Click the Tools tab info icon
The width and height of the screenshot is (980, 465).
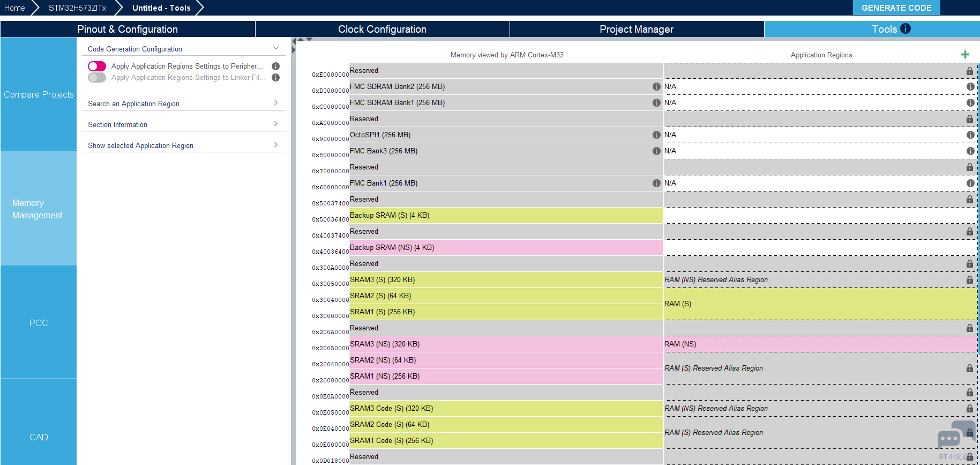906,28
